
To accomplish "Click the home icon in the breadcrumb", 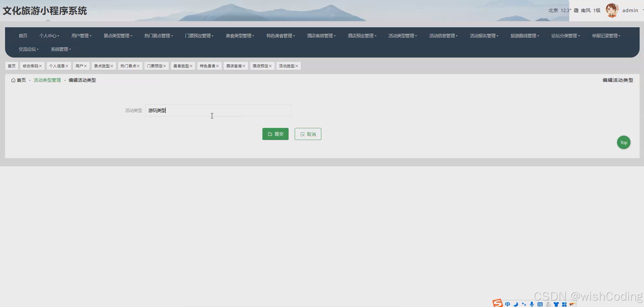I will 13,80.
